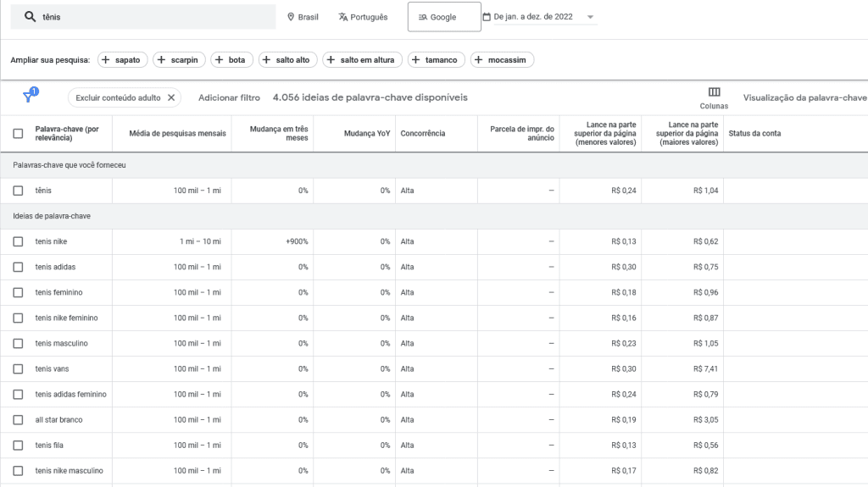This screenshot has width=868, height=487.
Task: Click the R$ 7,41 bid value
Action: (x=706, y=368)
